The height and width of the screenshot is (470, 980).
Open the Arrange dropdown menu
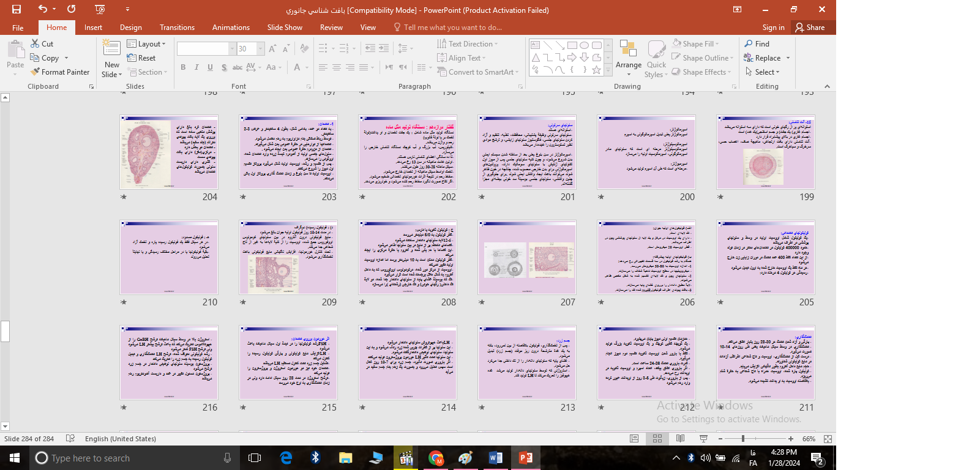click(x=628, y=58)
